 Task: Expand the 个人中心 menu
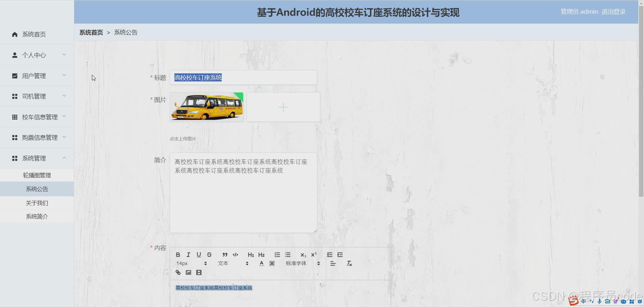tap(37, 55)
